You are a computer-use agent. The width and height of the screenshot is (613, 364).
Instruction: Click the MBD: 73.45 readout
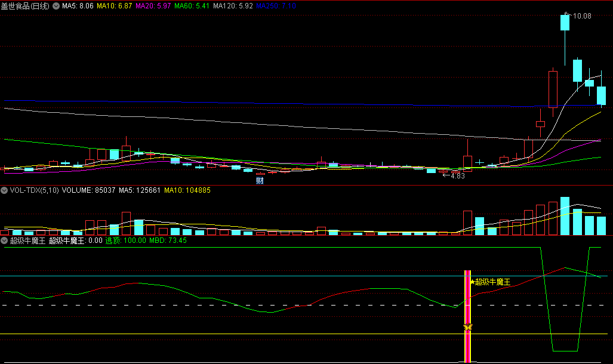click(x=168, y=240)
